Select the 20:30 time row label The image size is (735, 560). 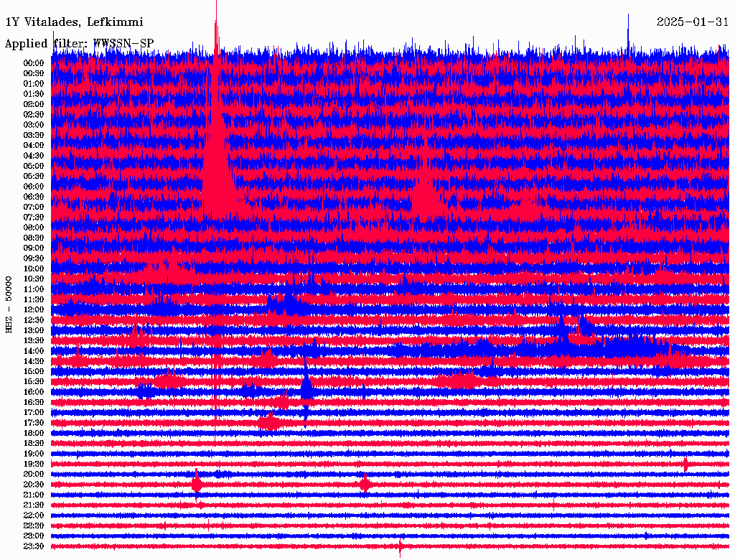[x=34, y=485]
